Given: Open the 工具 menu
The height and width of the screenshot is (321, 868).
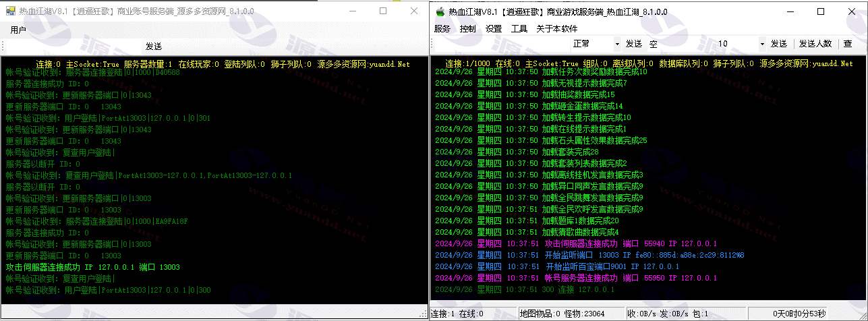Looking at the screenshot, I should (519, 29).
